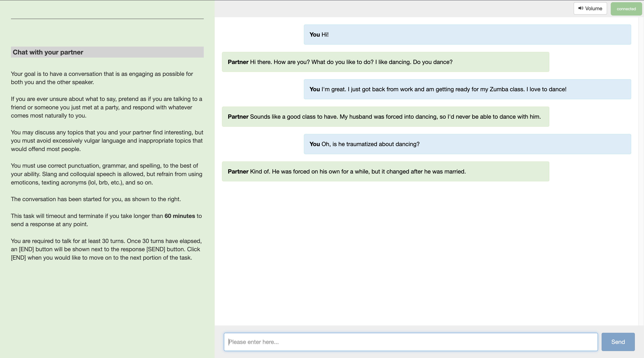This screenshot has height=358, width=644.
Task: Click the chat area vertical scrollbar
Action: [641, 170]
